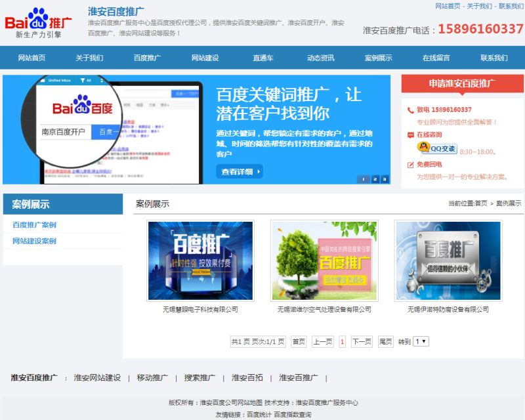Click the 百度关键词推广 banner image
The height and width of the screenshot is (420, 525).
click(x=196, y=129)
